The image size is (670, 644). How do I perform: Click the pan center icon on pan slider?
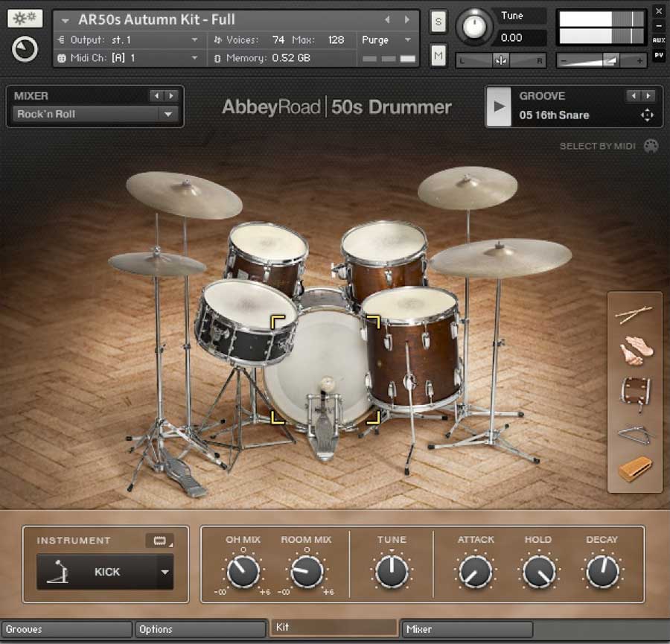pyautogui.click(x=501, y=61)
